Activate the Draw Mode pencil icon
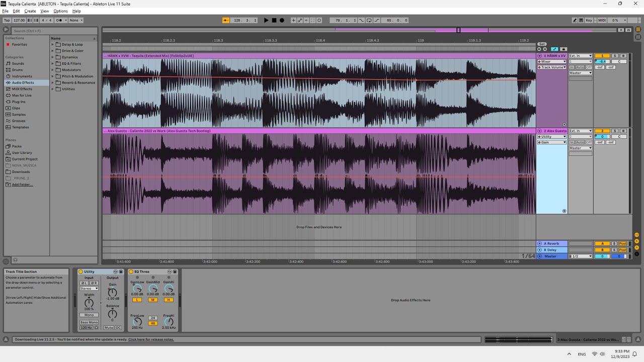The image size is (644, 362). 575,20
